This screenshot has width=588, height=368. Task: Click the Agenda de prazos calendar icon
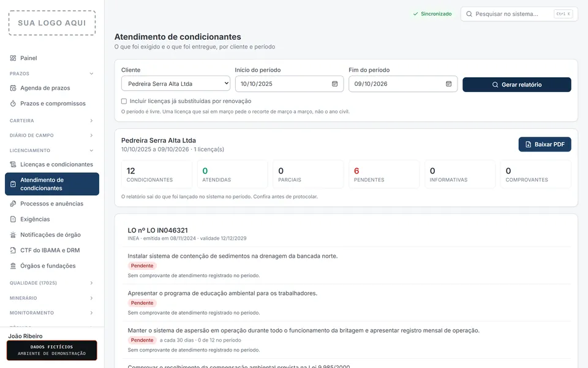13,88
